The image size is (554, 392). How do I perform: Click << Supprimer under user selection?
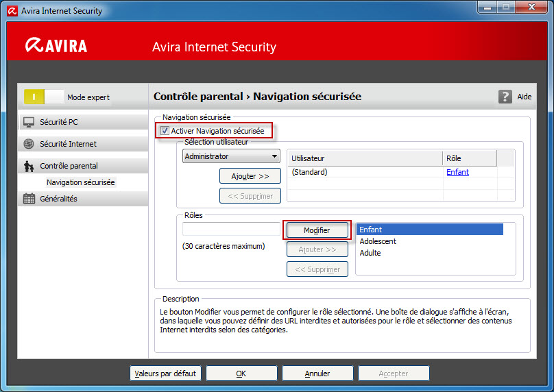[x=250, y=195]
